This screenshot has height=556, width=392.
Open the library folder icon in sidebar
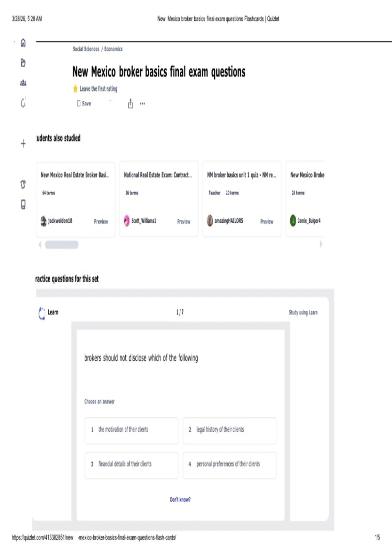pyautogui.click(x=23, y=63)
